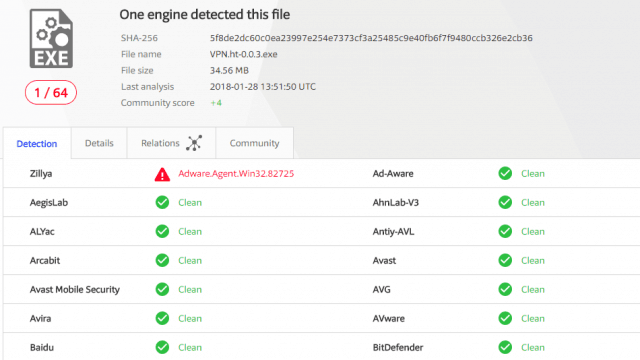Image resolution: width=640 pixels, height=360 pixels.
Task: Click the green checkmark for Avast Mobile Security
Action: pos(162,289)
